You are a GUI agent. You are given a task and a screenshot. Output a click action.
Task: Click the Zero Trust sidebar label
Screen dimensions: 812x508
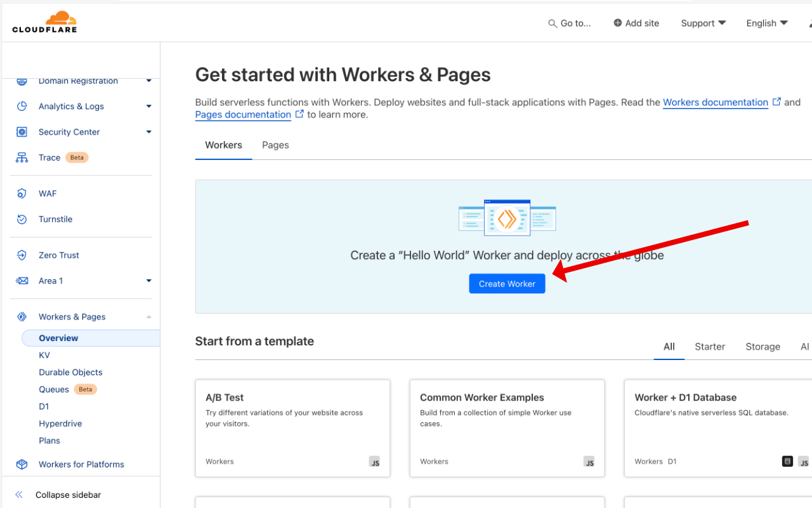point(59,255)
